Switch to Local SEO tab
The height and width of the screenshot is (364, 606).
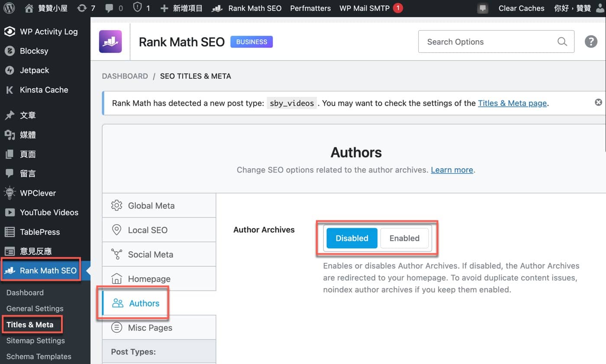(159, 230)
